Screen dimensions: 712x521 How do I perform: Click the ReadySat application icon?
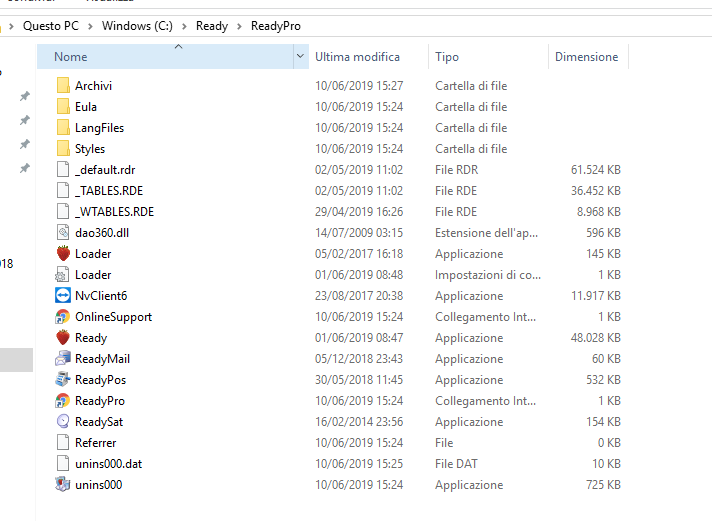63,422
